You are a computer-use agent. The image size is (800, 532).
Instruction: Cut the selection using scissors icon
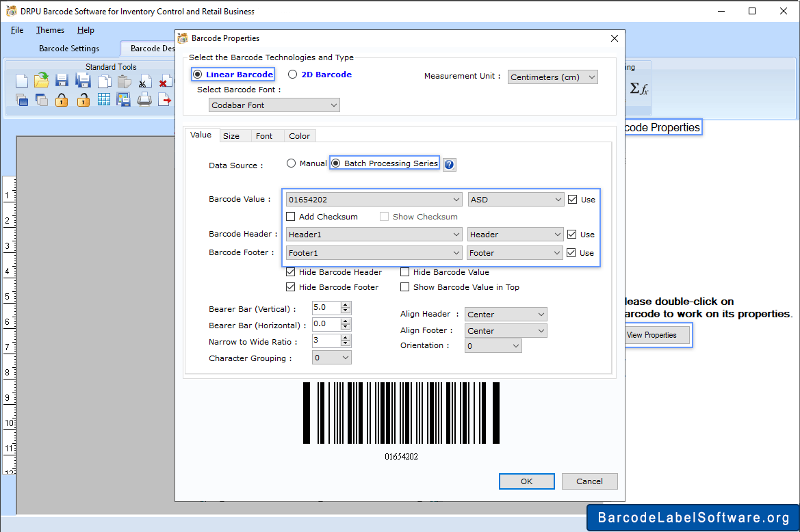[x=144, y=81]
